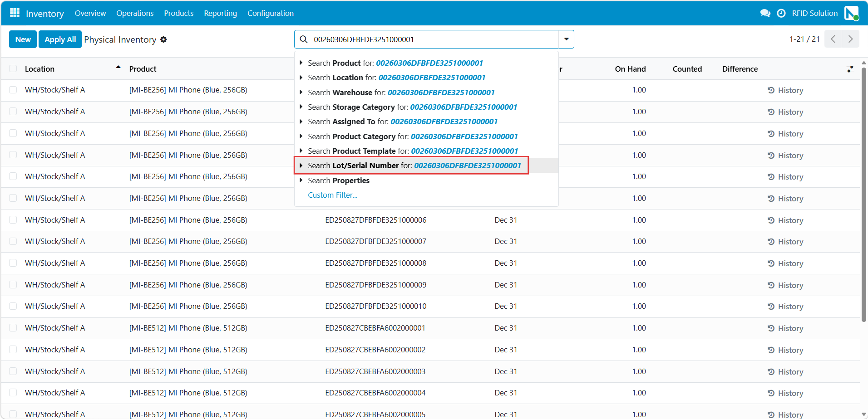
Task: Expand Search Lot/Serial Number suggestion arrow
Action: coord(301,166)
